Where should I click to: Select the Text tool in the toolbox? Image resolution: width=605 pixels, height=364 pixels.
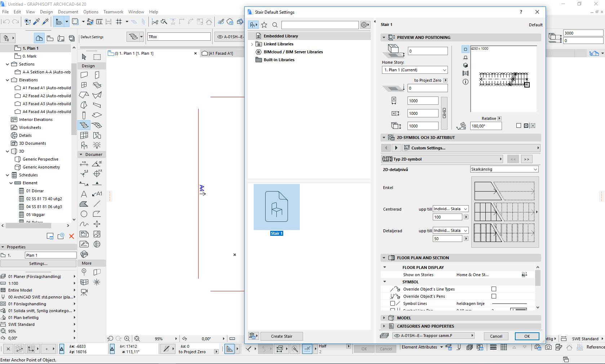[84, 194]
